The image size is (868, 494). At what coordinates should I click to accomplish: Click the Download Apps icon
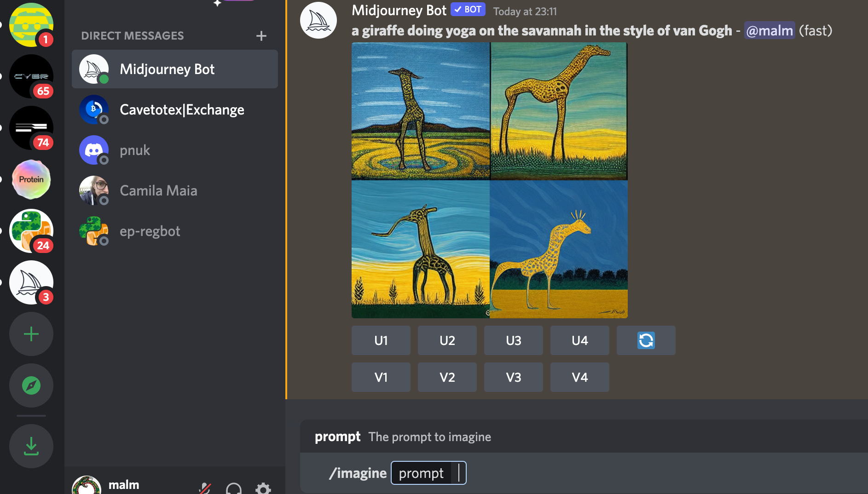31,446
